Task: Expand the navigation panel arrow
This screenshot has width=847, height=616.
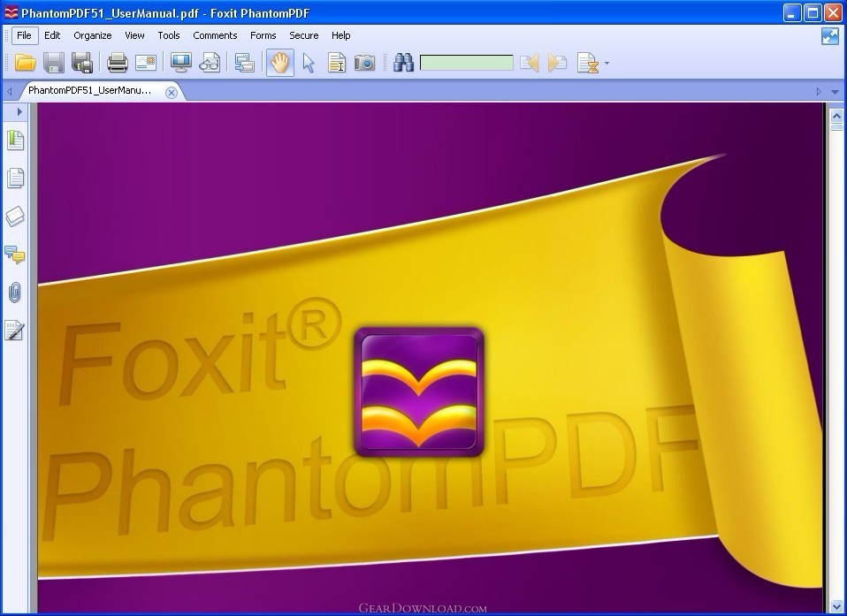Action: point(19,111)
